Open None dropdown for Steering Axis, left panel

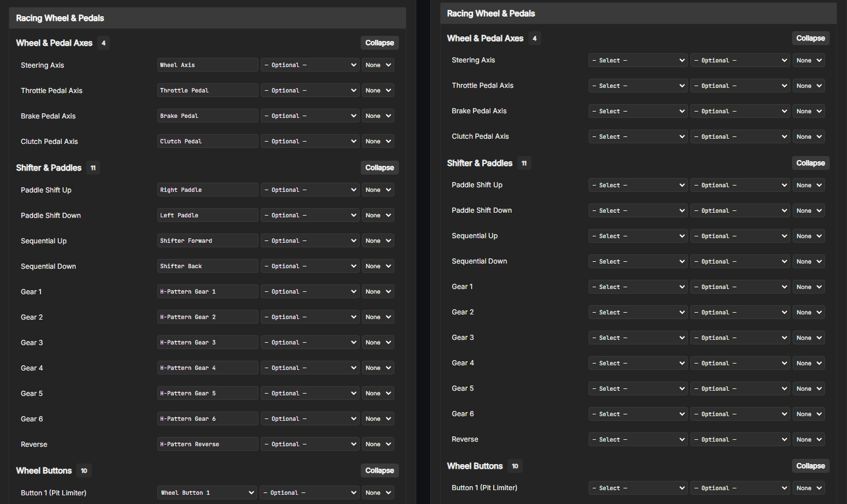378,65
